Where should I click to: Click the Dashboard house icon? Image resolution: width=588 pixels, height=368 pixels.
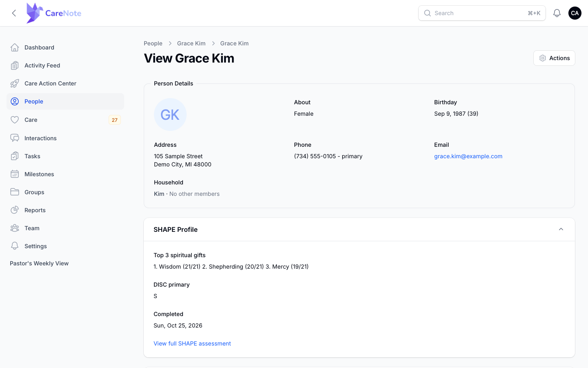(x=15, y=47)
